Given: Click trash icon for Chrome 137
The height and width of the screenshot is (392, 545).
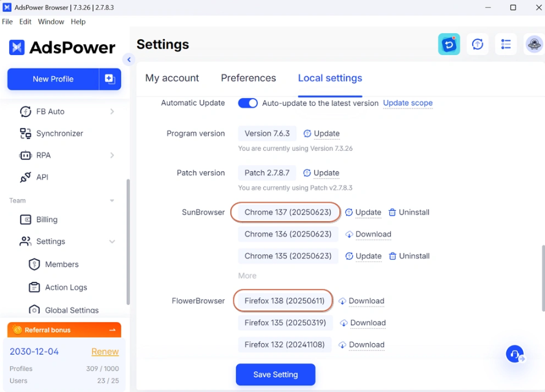Looking at the screenshot, I should 392,213.
